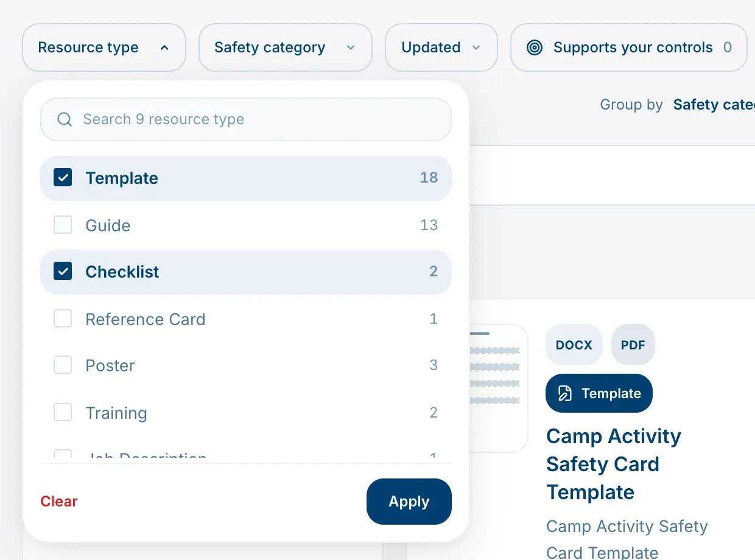Open the Group by Safety category selector
755x560 pixels.
click(714, 105)
